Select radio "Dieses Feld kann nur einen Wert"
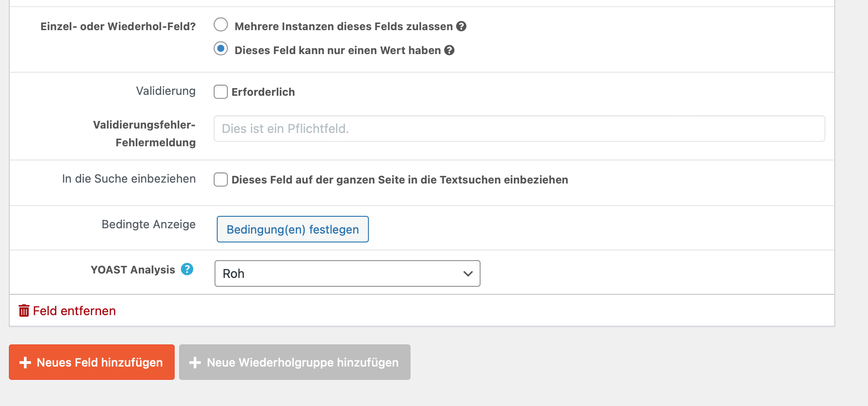Image resolution: width=868 pixels, height=406 pixels. point(221,49)
